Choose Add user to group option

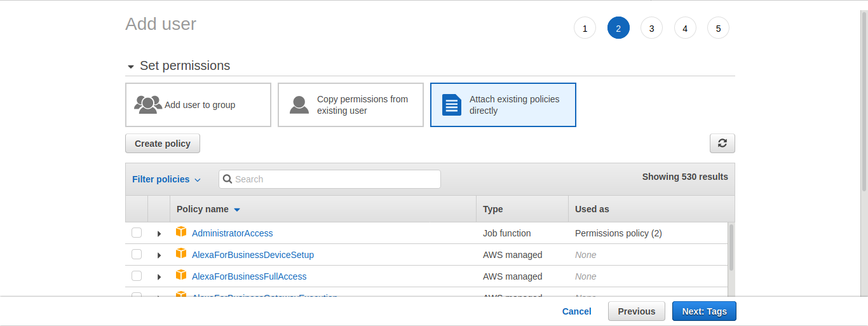[x=198, y=105]
